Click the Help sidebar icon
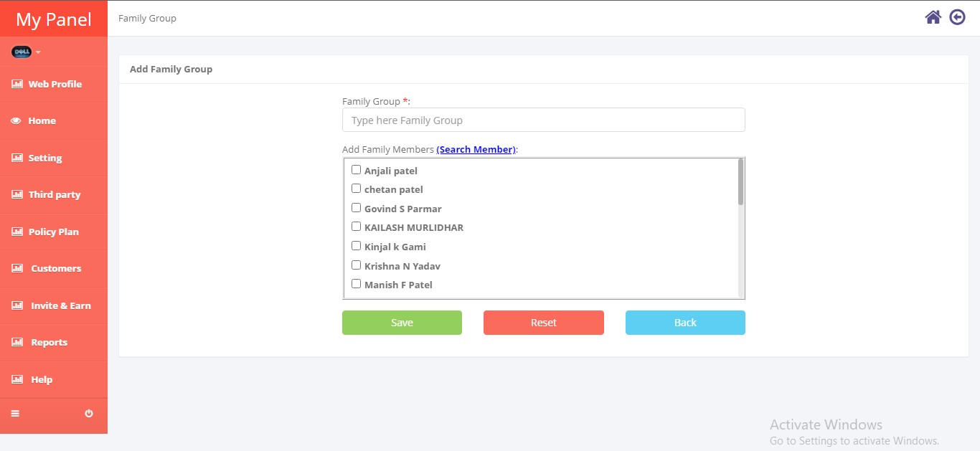The height and width of the screenshot is (451, 980). click(x=17, y=379)
